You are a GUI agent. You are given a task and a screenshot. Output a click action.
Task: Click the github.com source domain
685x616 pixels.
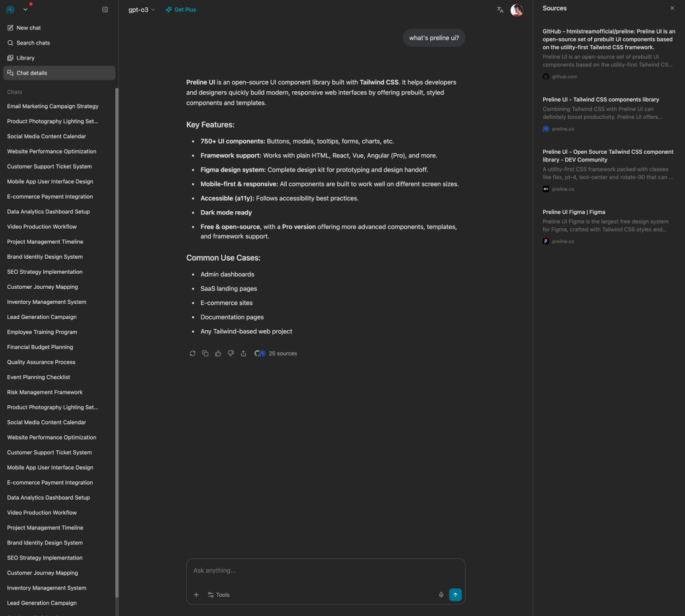pyautogui.click(x=564, y=76)
